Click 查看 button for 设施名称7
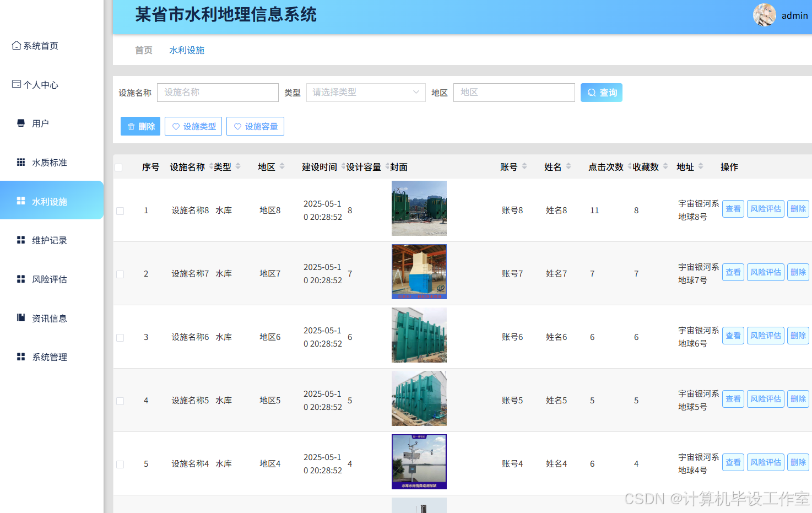The image size is (812, 513). (x=733, y=272)
